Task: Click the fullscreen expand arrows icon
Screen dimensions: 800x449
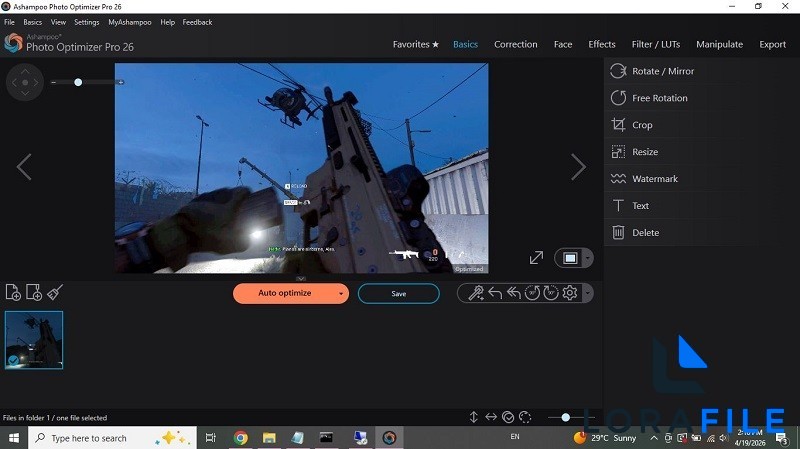Action: click(x=536, y=258)
